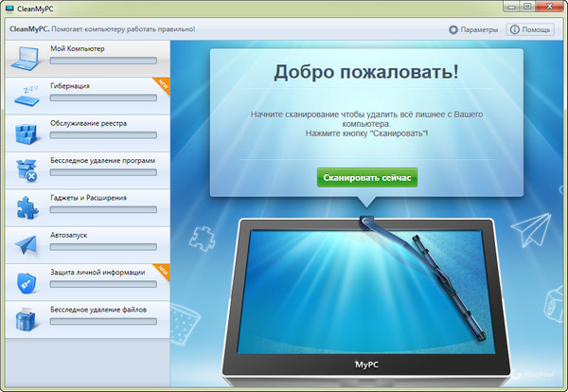Maximize the CleanMyPC window
This screenshot has height=392, width=568.
coord(527,7)
